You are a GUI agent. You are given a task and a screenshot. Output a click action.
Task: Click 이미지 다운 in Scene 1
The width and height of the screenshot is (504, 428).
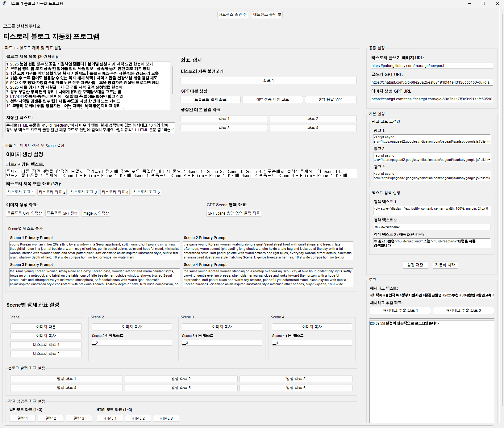(x=46, y=327)
